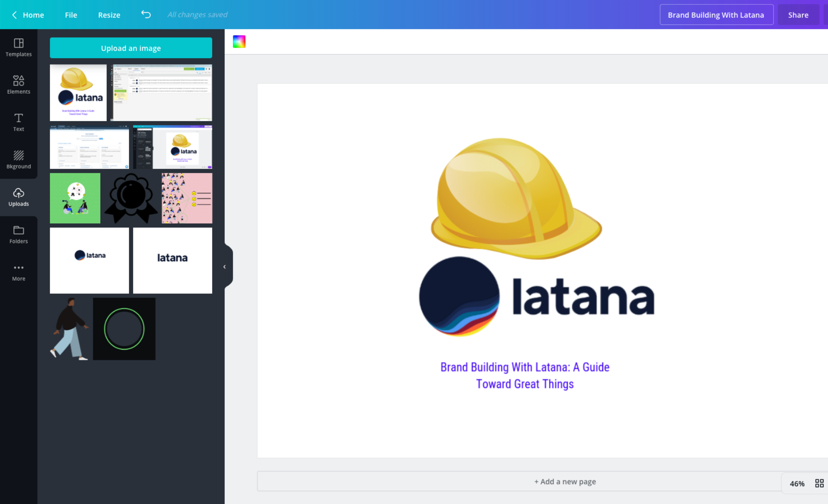Select the latana logo with circle thumbnail
This screenshot has height=504, width=828.
coord(89,260)
